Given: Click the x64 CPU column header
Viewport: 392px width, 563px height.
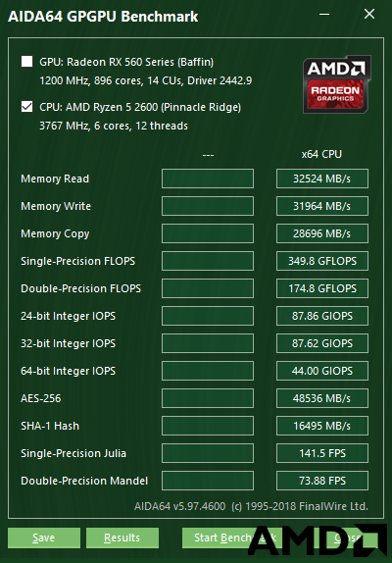Looking at the screenshot, I should coord(321,154).
